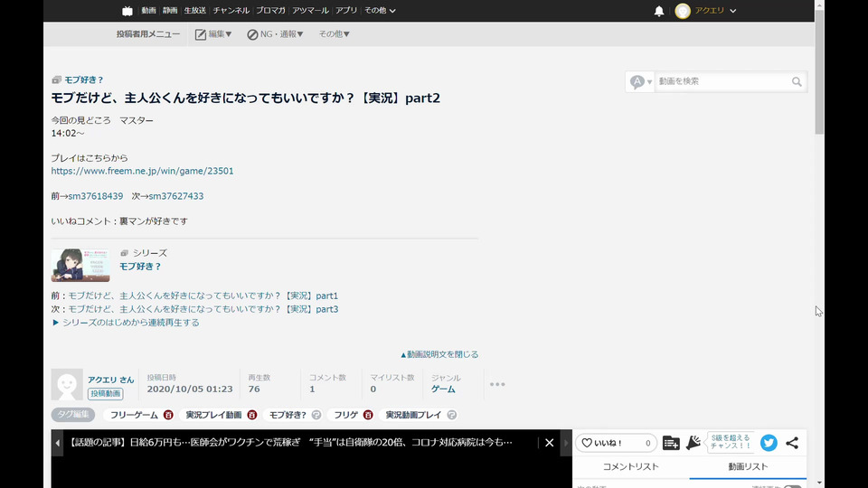Screen dimensions: 868x488
Task: Click the add to mylist icon
Action: click(671, 443)
